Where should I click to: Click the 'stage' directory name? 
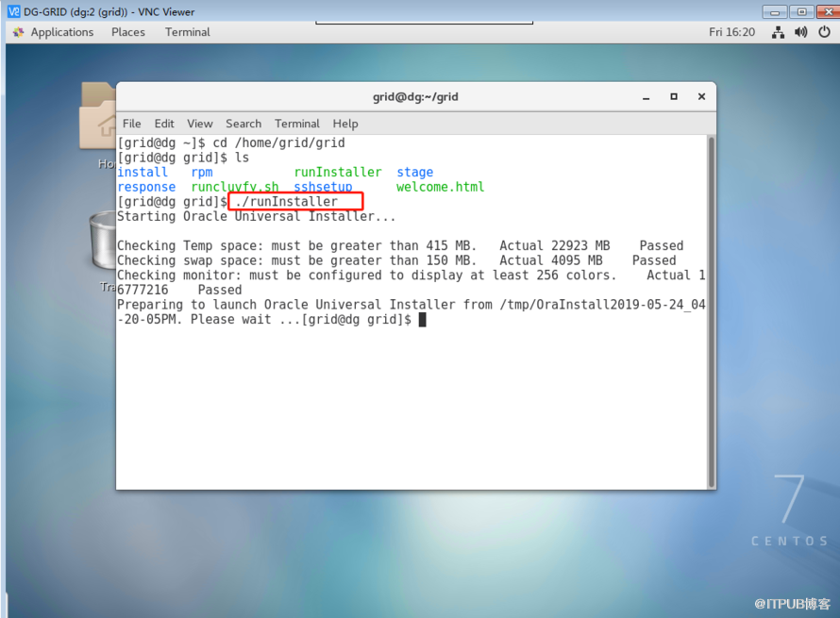(415, 173)
